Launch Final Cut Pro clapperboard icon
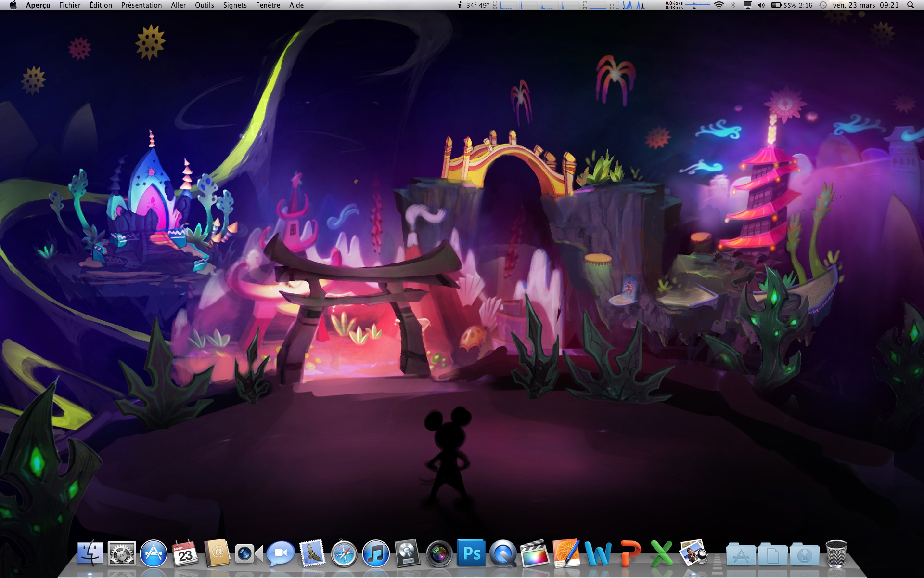Viewport: 924px width, 578px height. point(535,553)
